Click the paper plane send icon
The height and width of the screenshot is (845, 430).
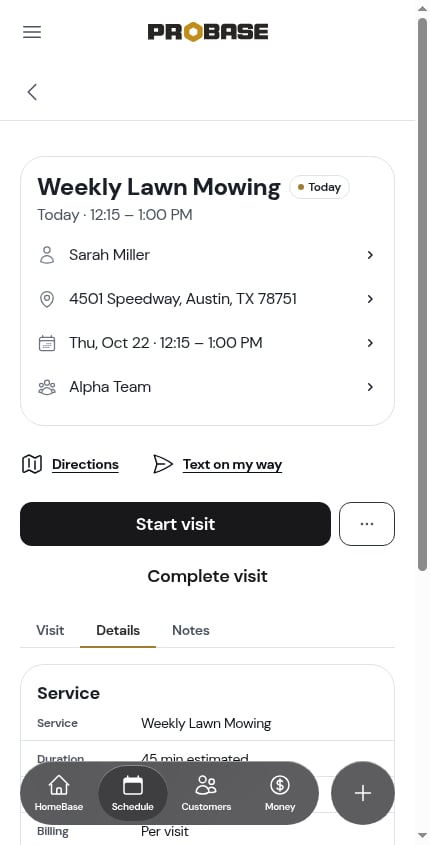pos(163,464)
